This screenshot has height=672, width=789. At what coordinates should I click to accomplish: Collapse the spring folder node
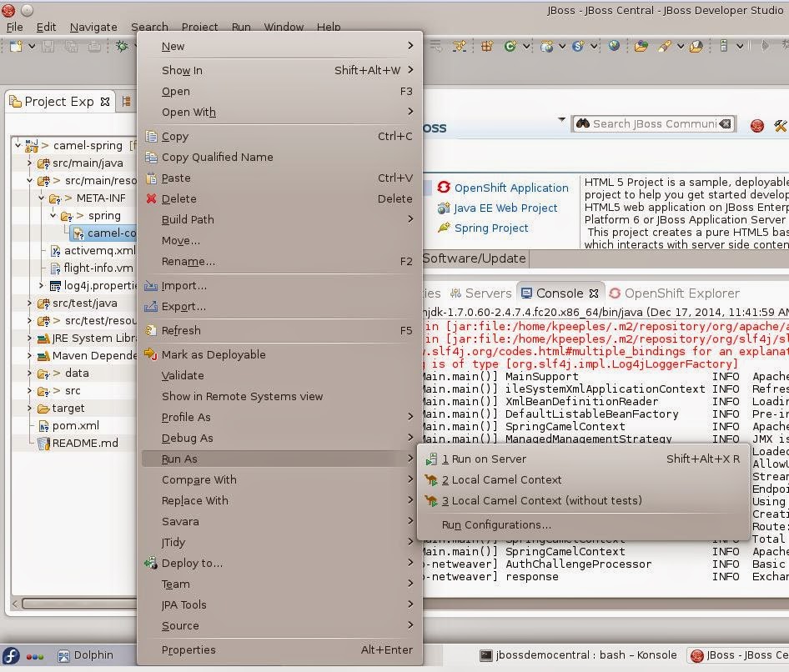click(x=53, y=216)
